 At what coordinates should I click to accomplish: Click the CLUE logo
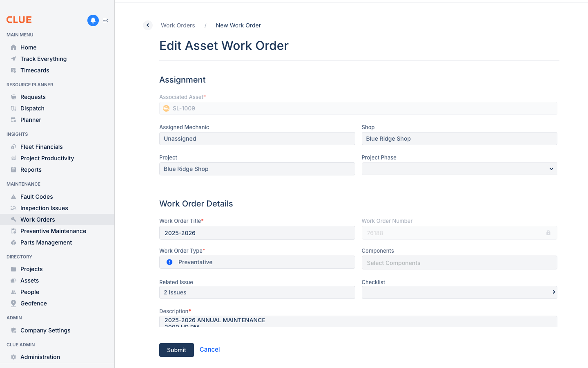(x=19, y=19)
